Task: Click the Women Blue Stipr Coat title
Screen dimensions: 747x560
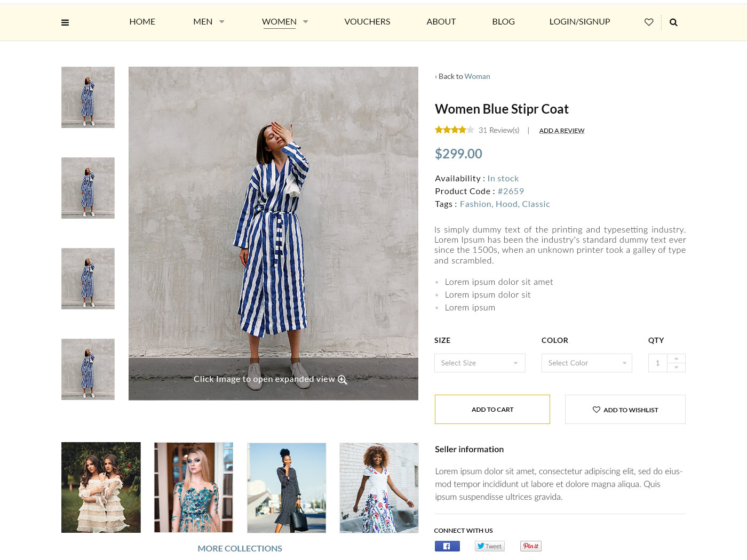Action: coord(502,109)
